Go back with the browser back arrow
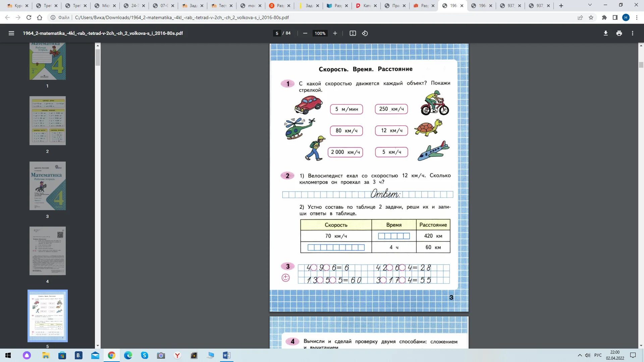644x362 pixels. coord(7,17)
